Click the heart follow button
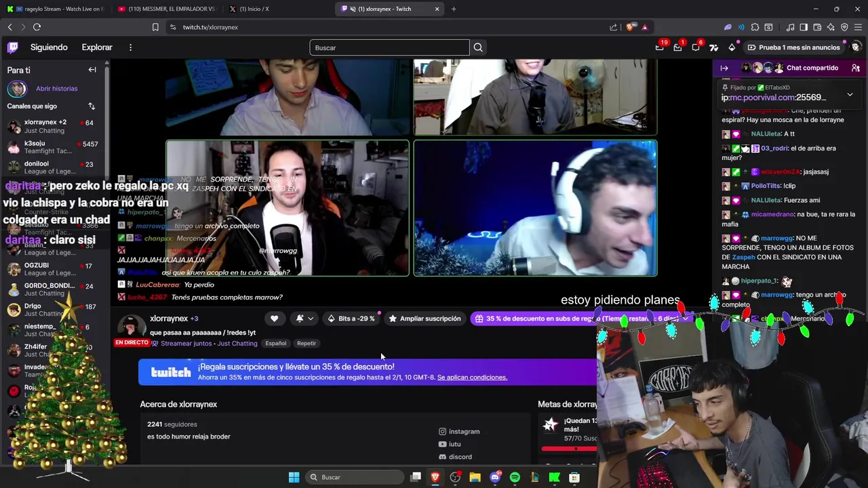The image size is (868, 488). coord(274,319)
